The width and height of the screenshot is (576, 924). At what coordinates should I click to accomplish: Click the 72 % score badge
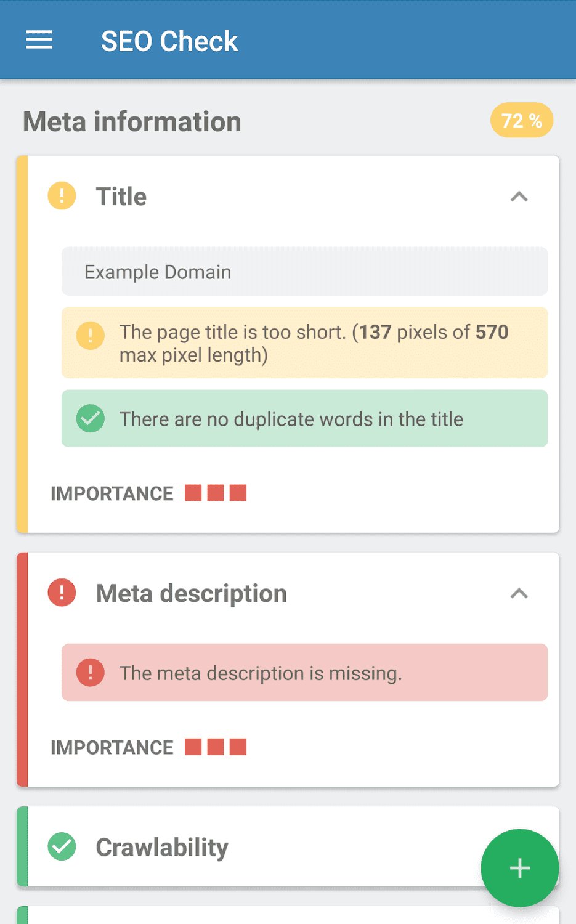click(x=521, y=120)
